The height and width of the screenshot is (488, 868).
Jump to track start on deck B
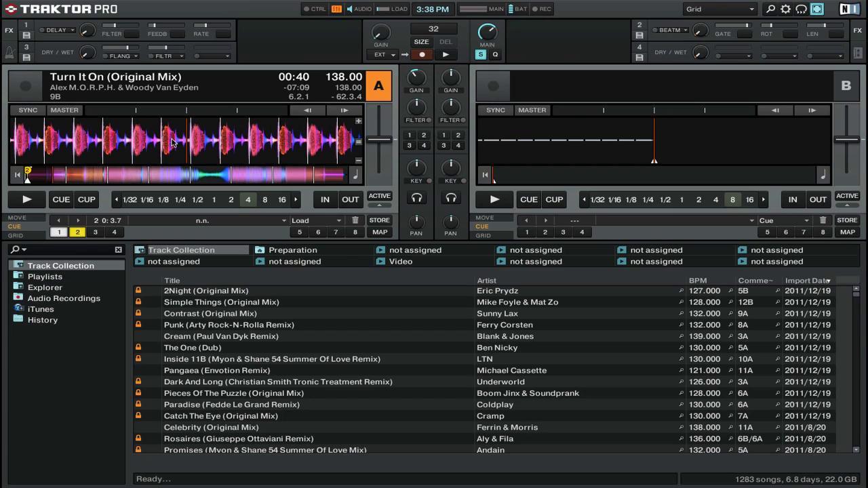coord(485,175)
